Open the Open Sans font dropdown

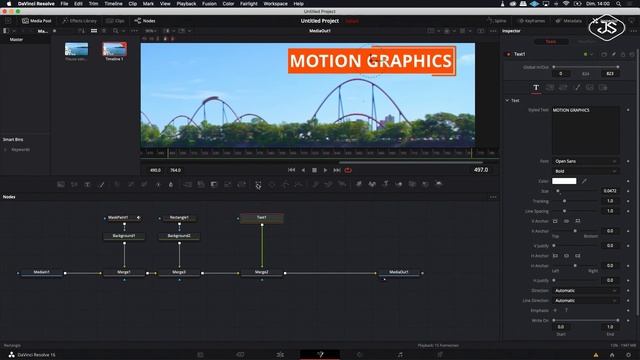(x=586, y=161)
